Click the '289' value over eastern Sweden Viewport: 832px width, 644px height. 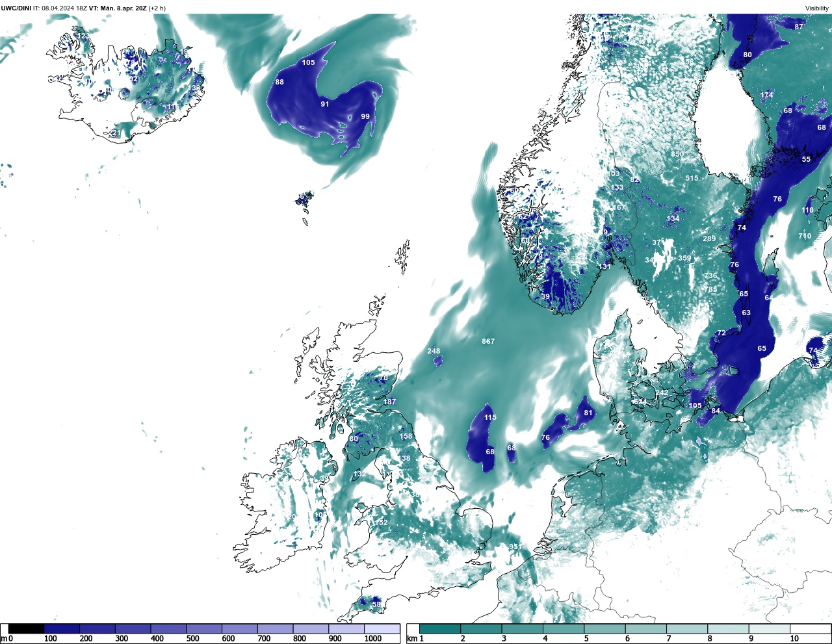(709, 238)
